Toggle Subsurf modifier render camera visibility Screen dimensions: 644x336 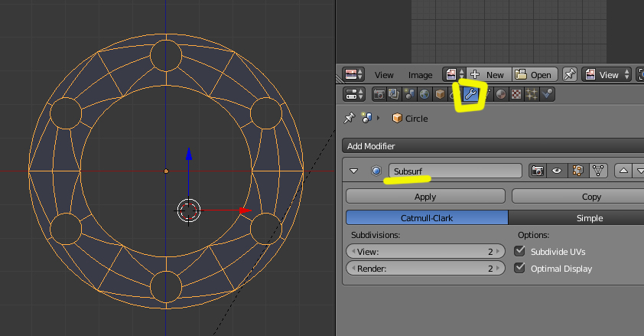click(538, 171)
